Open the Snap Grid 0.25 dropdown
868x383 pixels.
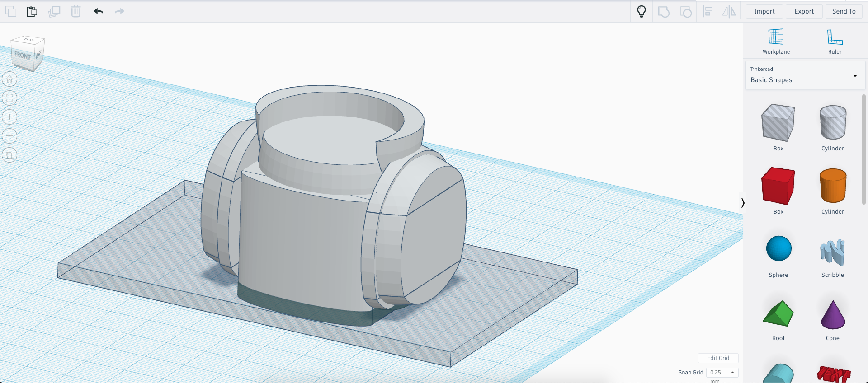722,373
